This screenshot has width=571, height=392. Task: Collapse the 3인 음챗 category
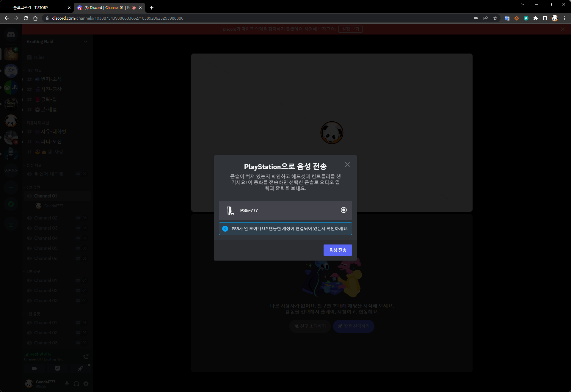coord(33,314)
